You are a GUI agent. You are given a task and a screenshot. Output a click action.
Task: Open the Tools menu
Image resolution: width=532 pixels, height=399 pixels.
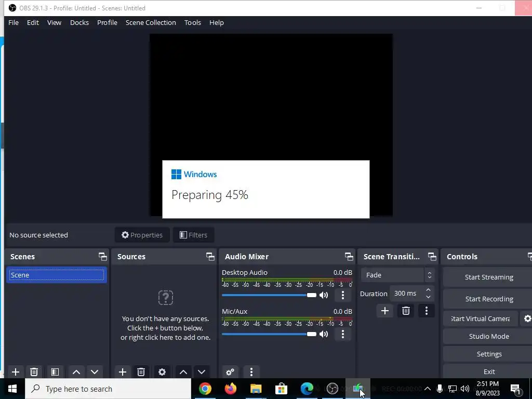[x=193, y=22]
